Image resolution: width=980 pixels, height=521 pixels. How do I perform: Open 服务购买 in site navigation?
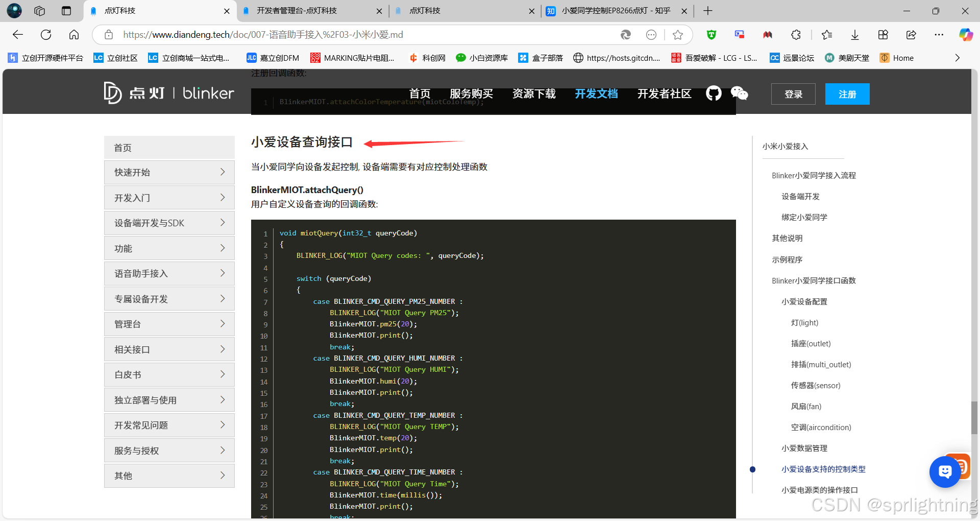click(471, 93)
